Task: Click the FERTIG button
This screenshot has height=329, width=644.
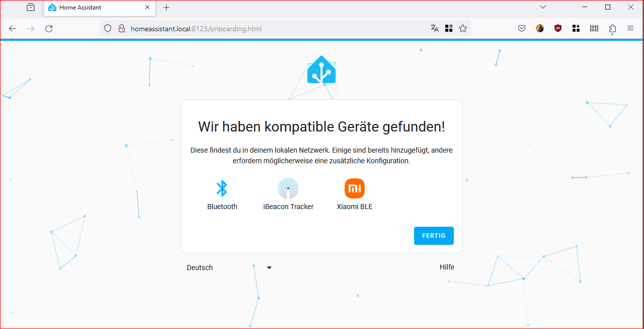Action: point(434,236)
